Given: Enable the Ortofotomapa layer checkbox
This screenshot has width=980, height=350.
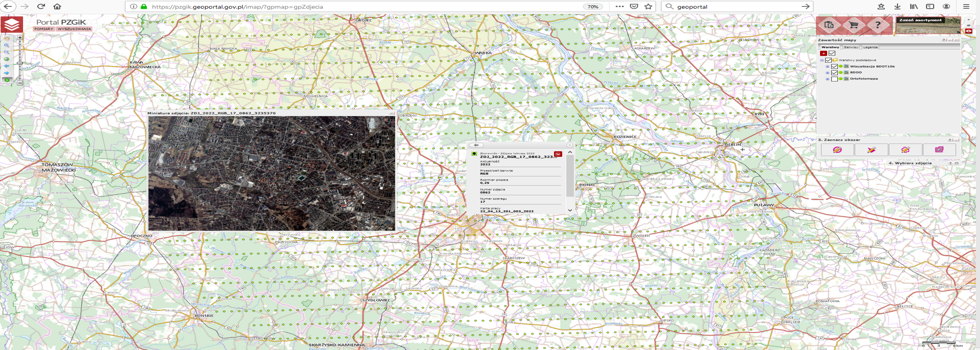Looking at the screenshot, I should click(834, 79).
